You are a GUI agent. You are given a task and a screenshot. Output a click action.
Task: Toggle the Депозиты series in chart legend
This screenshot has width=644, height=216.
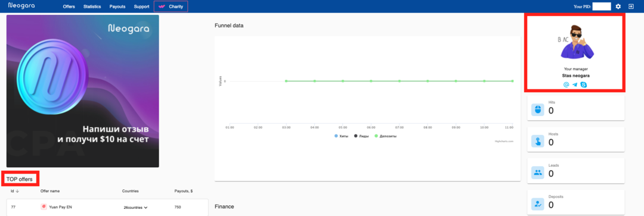pyautogui.click(x=385, y=136)
